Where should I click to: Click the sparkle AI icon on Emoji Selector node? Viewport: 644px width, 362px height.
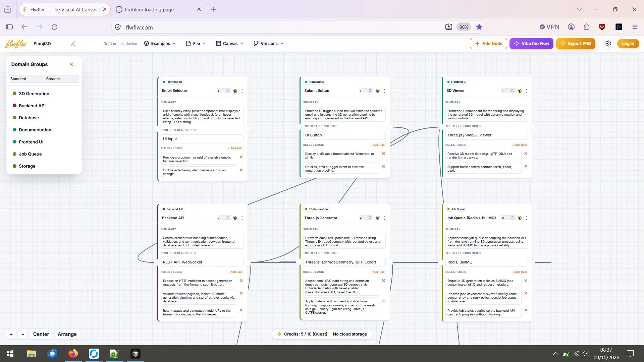(235, 91)
